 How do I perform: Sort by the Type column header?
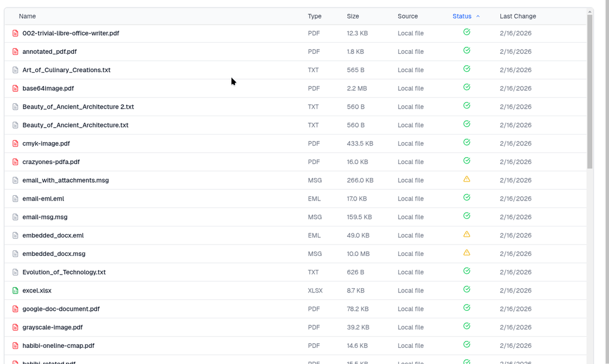[x=314, y=16]
